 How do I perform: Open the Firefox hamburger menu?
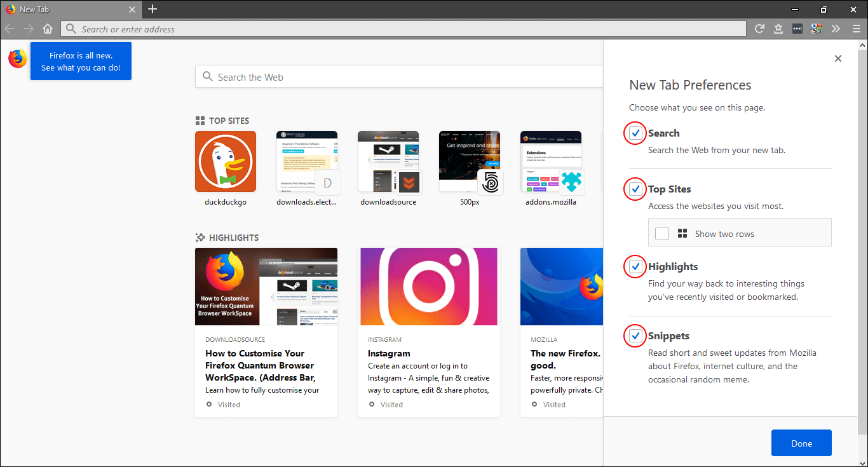click(x=856, y=29)
